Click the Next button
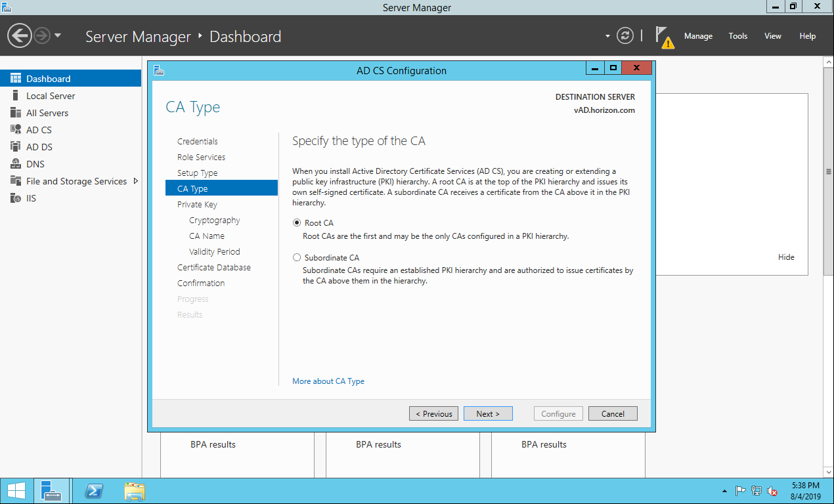This screenshot has height=504, width=834. (x=488, y=413)
